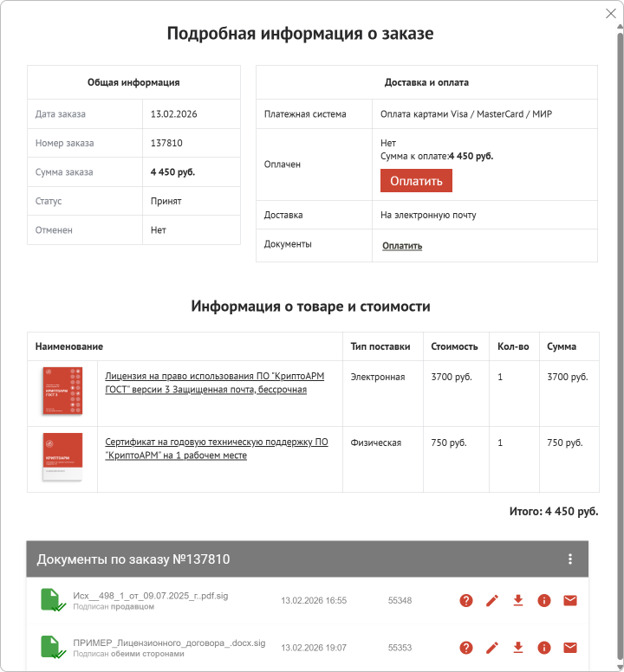This screenshot has width=624, height=672.
Task: Click the help icon for ПРИМЕР_Лицензионного_договора document
Action: (x=466, y=648)
